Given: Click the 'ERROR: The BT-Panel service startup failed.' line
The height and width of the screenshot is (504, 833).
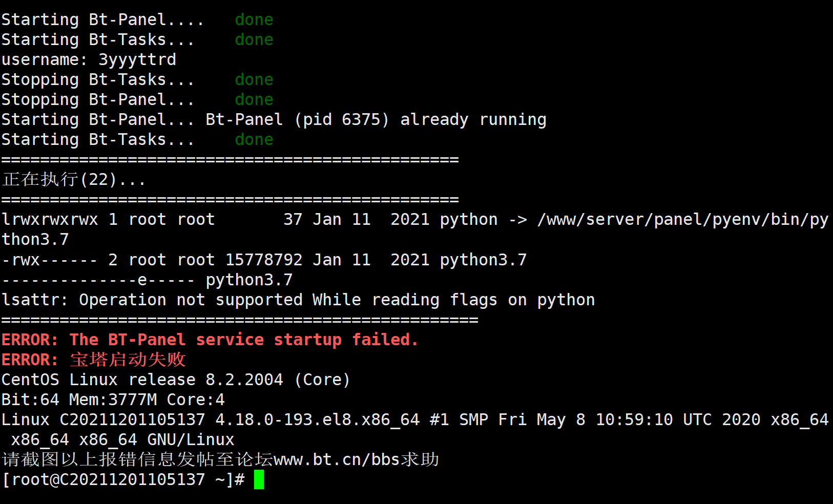Looking at the screenshot, I should pos(210,340).
